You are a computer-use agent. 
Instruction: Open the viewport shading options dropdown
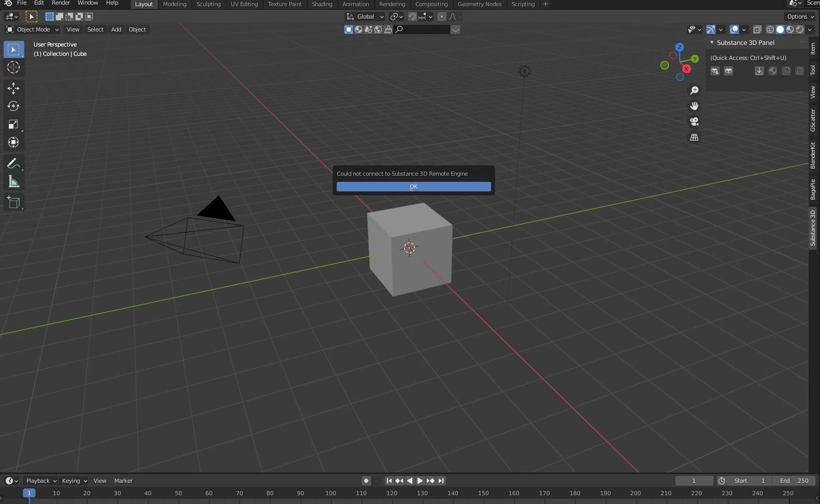(x=810, y=29)
